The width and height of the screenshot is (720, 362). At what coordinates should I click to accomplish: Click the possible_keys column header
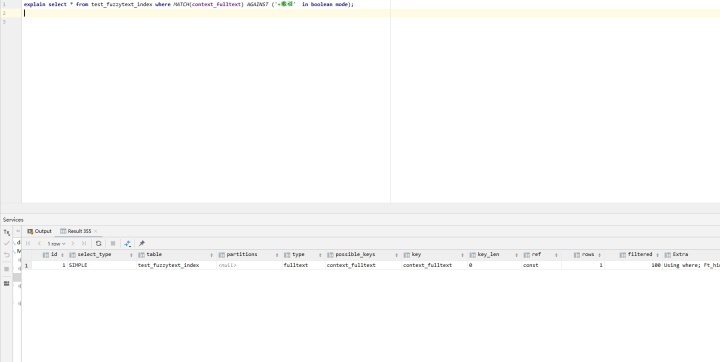(355, 255)
